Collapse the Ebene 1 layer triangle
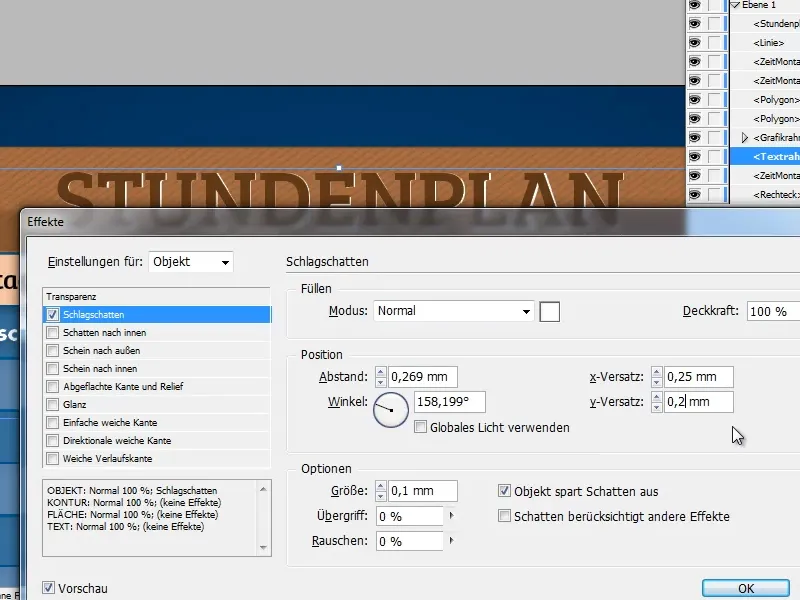The height and width of the screenshot is (600, 800). pos(735,5)
